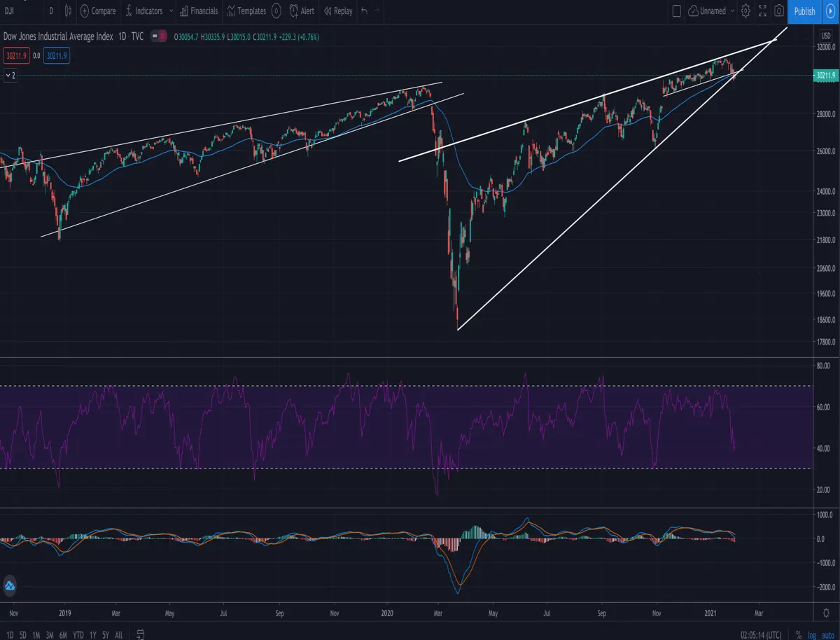This screenshot has width=840, height=640.
Task: Select the 6M date range
Action: [64, 635]
